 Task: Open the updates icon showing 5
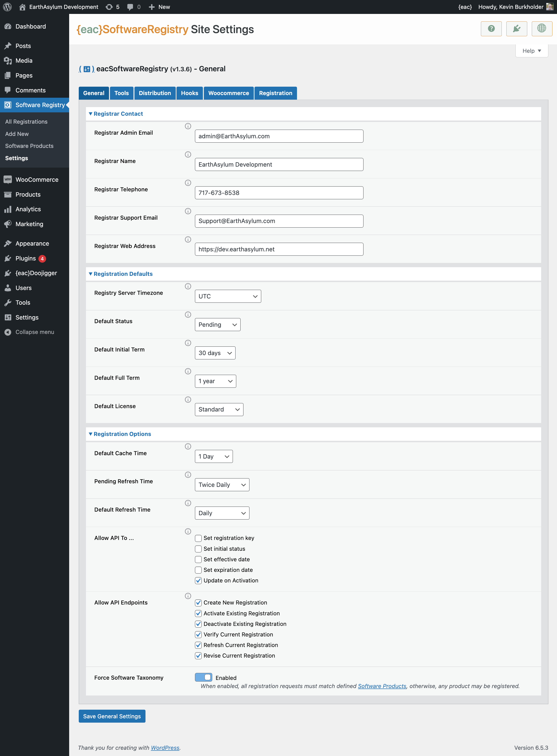coord(113,7)
